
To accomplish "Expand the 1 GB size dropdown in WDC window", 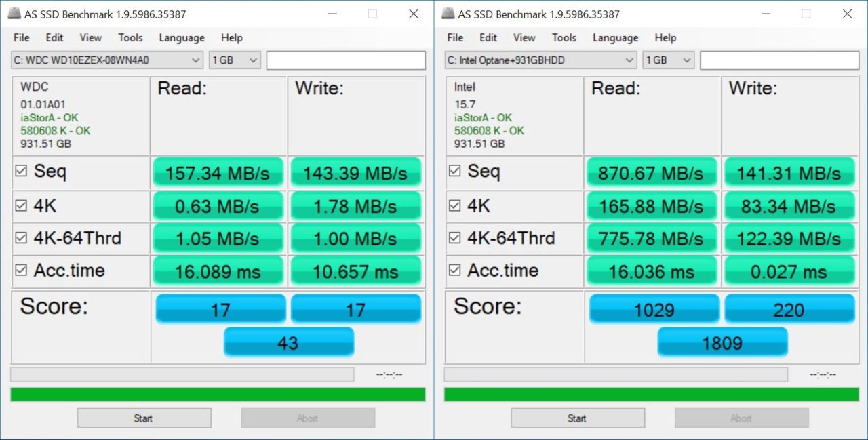I will [235, 60].
